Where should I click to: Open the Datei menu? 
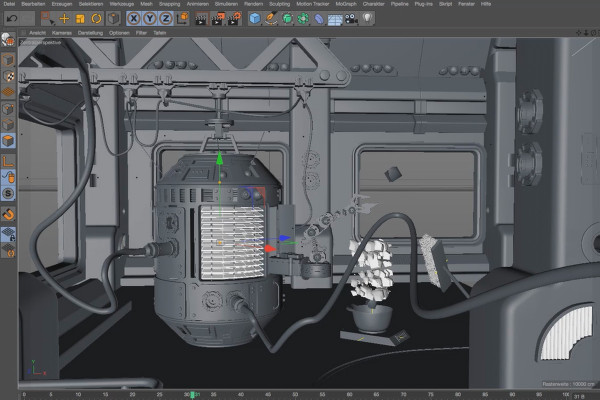pos(9,4)
